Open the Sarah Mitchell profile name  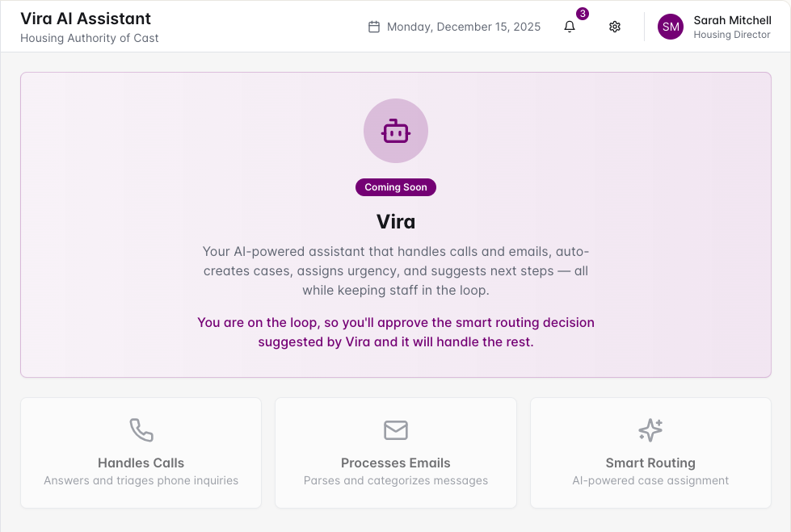tap(733, 20)
